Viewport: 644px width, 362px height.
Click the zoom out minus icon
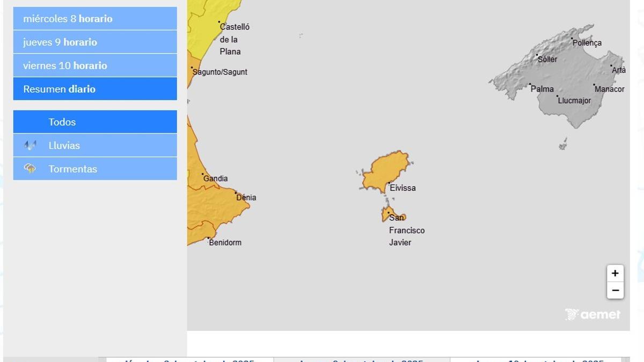coord(615,290)
